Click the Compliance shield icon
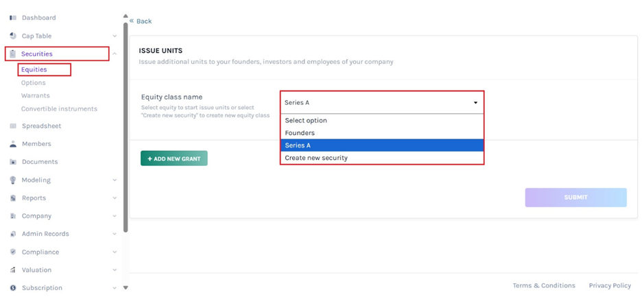 tap(13, 252)
